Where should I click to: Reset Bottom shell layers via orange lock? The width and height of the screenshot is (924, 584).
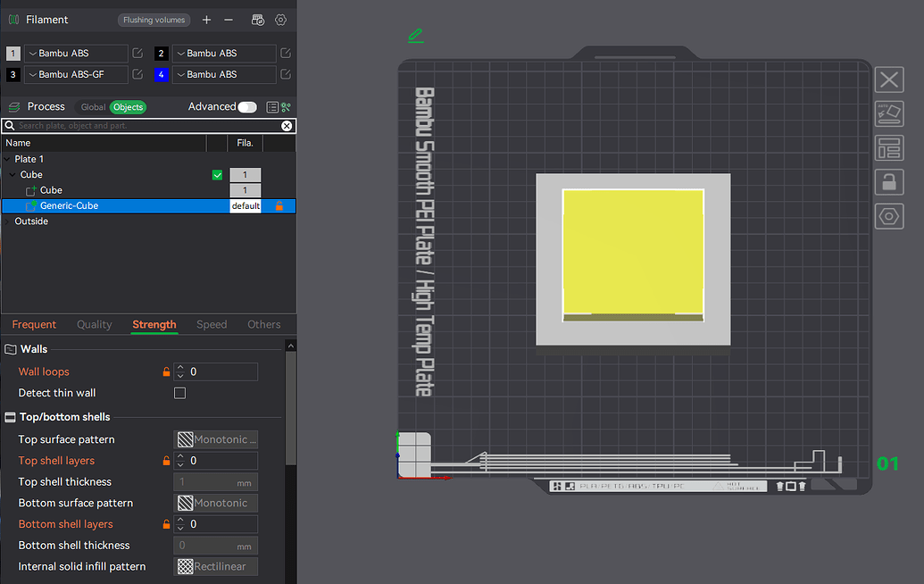pos(166,524)
